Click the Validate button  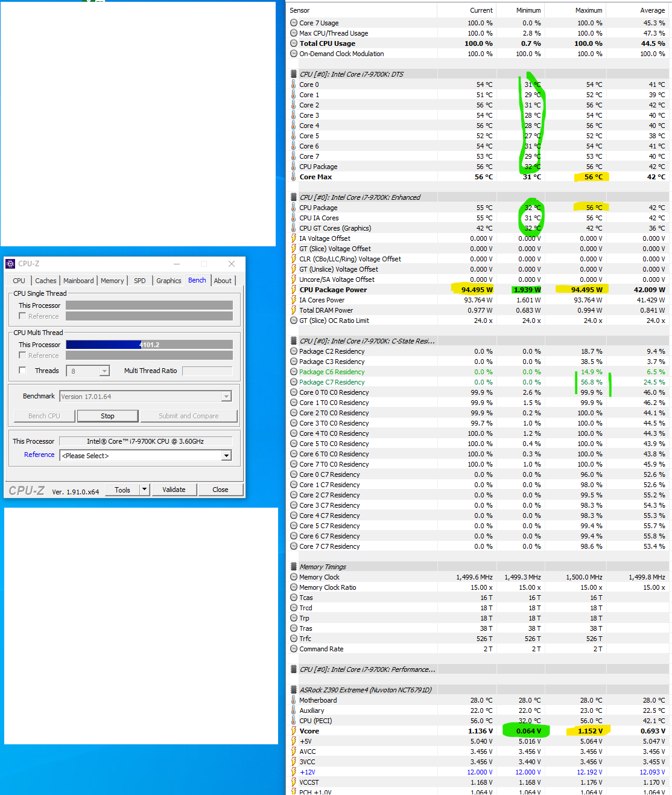tap(174, 490)
